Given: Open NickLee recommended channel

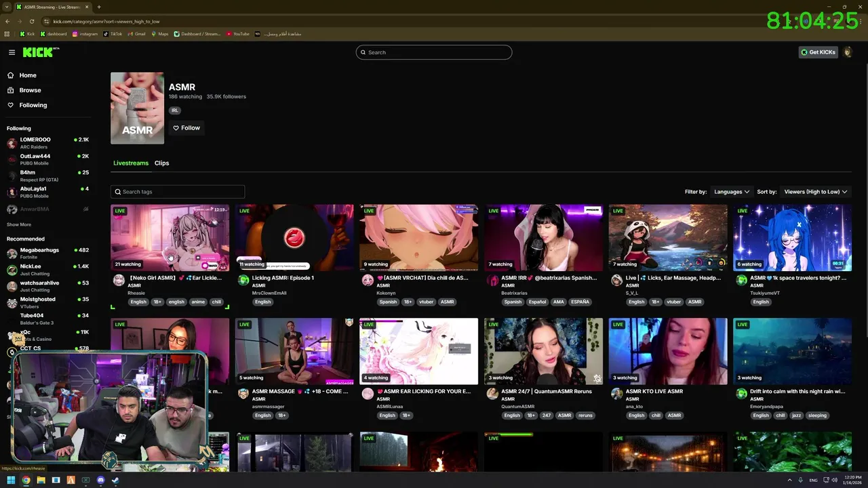Looking at the screenshot, I should [x=47, y=269].
